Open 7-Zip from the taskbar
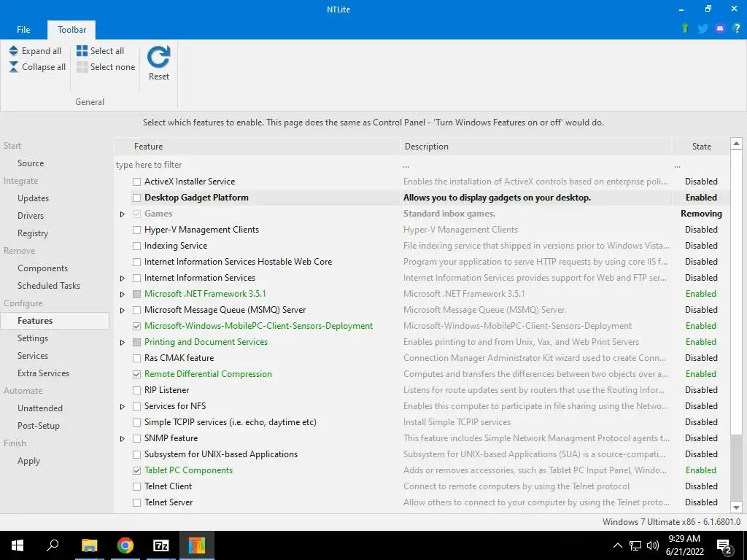 (x=160, y=545)
